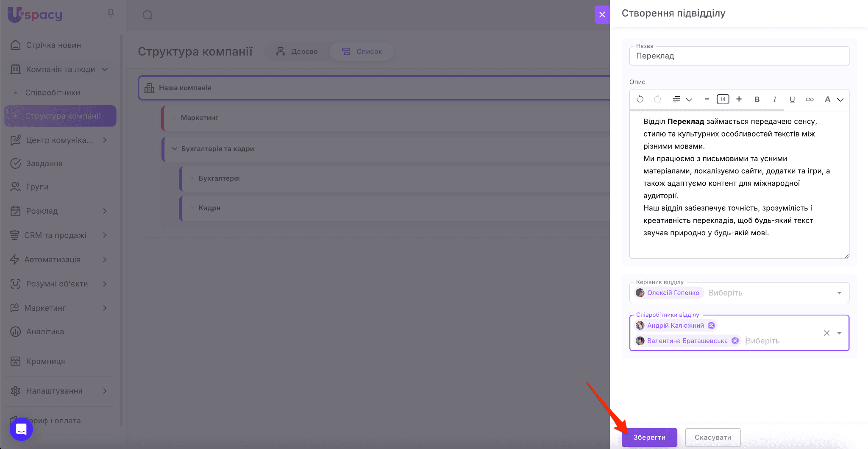Remove Андрій Калюжний from department employees
Image resolution: width=868 pixels, height=449 pixels.
[712, 326]
